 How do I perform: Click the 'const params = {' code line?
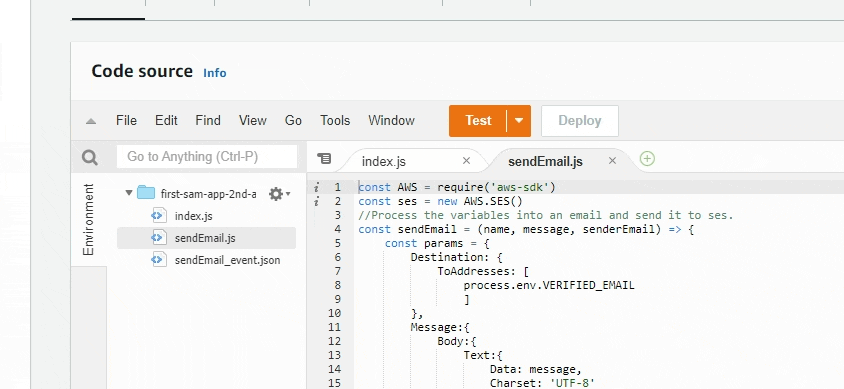[x=437, y=243]
